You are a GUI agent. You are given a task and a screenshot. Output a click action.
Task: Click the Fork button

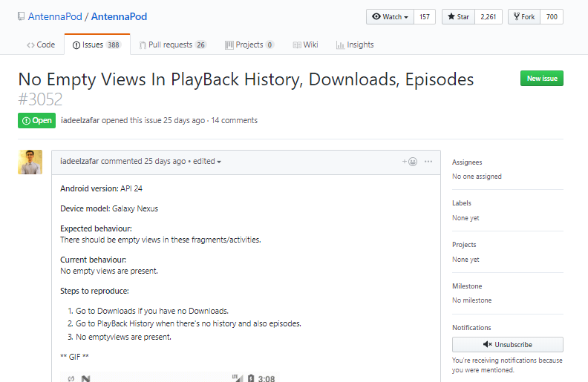pos(523,17)
